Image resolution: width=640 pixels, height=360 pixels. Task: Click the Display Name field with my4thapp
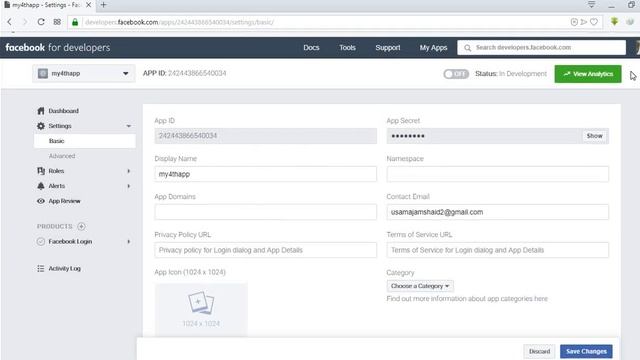coord(265,174)
